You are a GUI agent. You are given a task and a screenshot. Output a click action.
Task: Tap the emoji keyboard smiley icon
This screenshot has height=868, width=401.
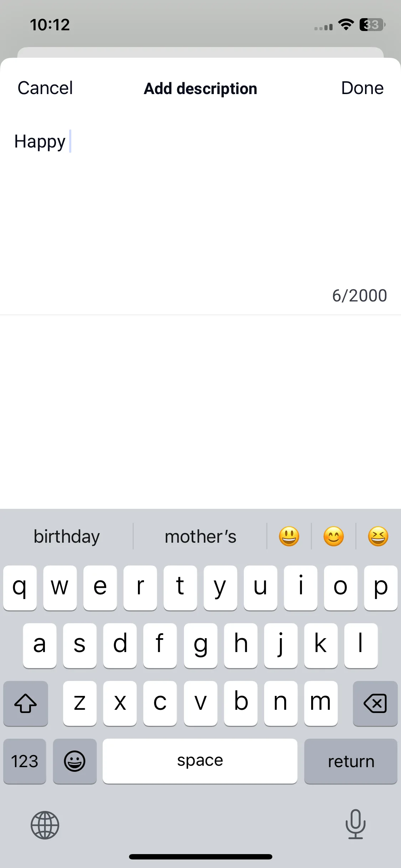point(74,761)
